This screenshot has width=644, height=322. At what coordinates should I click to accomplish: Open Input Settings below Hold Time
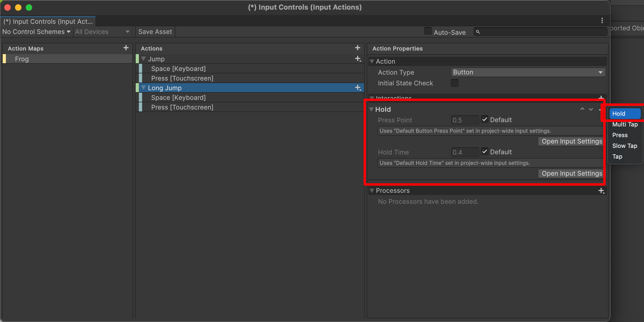coord(571,174)
